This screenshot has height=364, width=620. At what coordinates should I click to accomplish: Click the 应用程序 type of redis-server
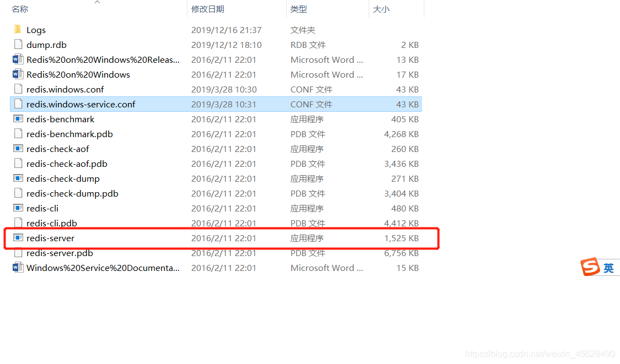pyautogui.click(x=307, y=238)
